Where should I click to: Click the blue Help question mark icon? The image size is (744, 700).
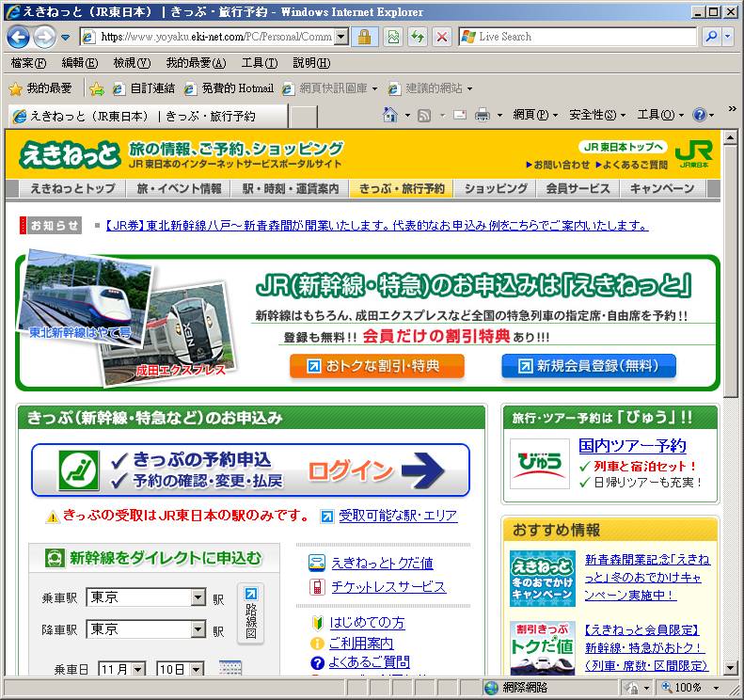(700, 115)
